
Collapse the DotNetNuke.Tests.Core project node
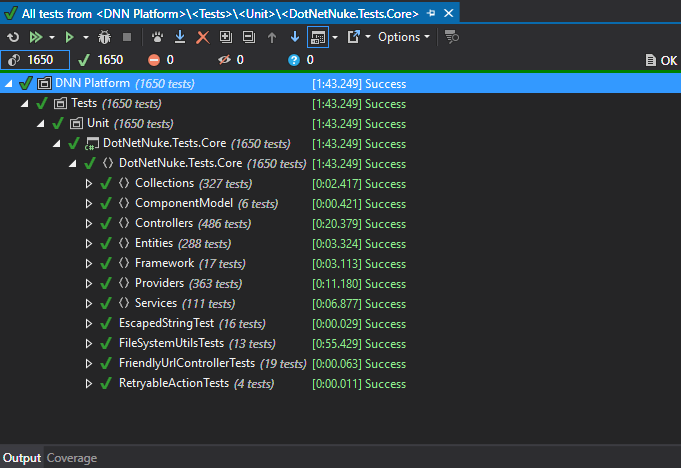click(x=56, y=143)
